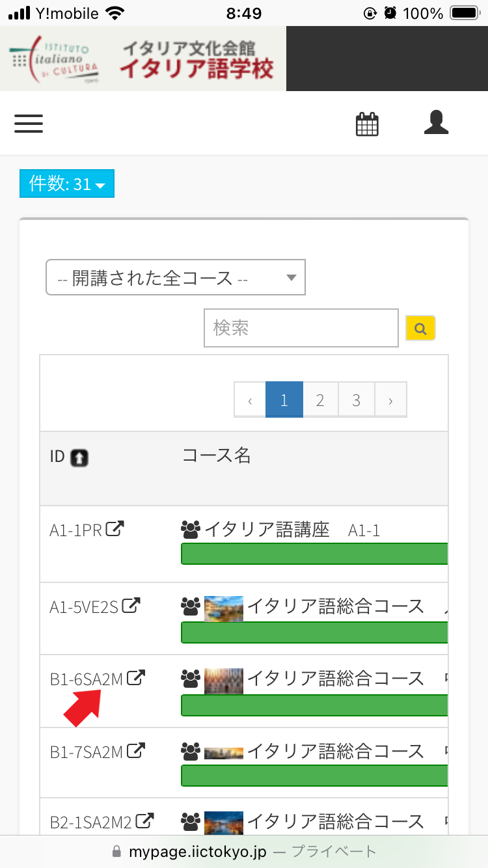
Task: Open external link icon for B1-7SA2M
Action: coord(136,751)
